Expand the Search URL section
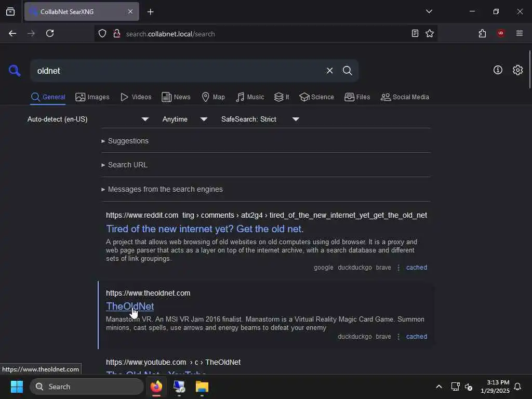Image resolution: width=532 pixels, height=399 pixels. point(124,165)
